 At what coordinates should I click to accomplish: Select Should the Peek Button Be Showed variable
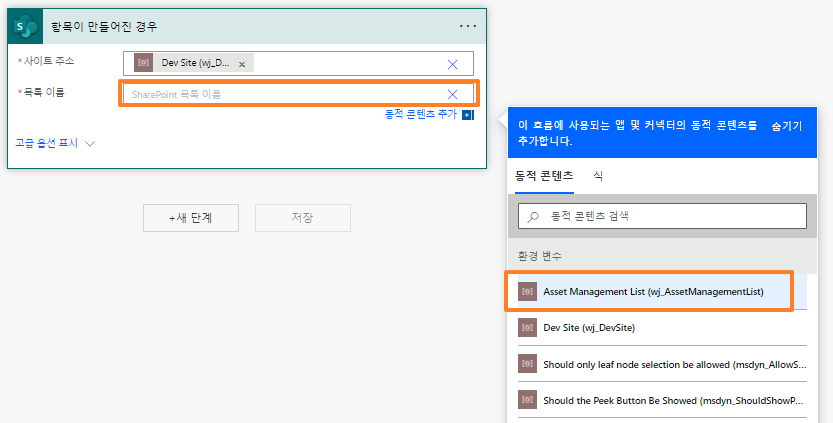(662, 400)
